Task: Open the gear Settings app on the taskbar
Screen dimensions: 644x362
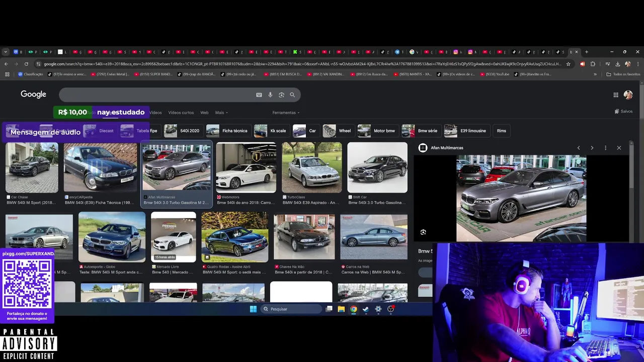Action: click(x=378, y=309)
